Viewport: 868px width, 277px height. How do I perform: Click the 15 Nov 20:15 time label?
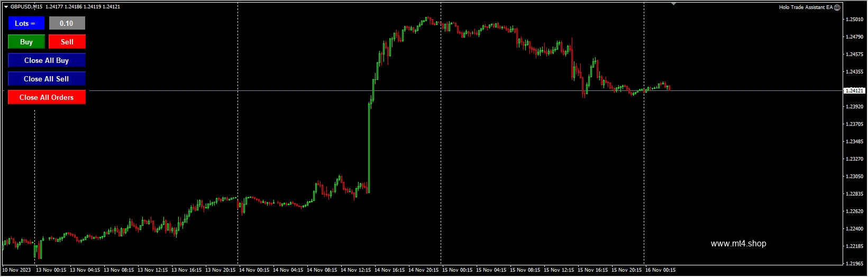(x=627, y=270)
